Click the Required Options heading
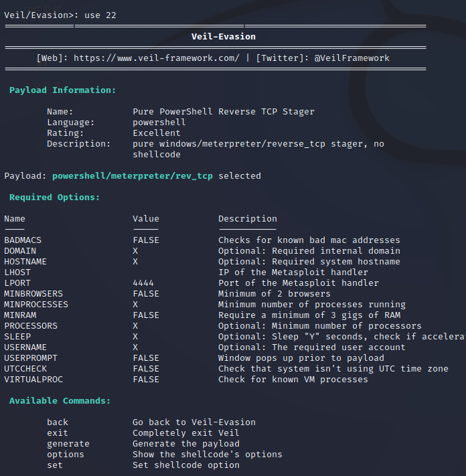466x476 pixels. point(55,197)
